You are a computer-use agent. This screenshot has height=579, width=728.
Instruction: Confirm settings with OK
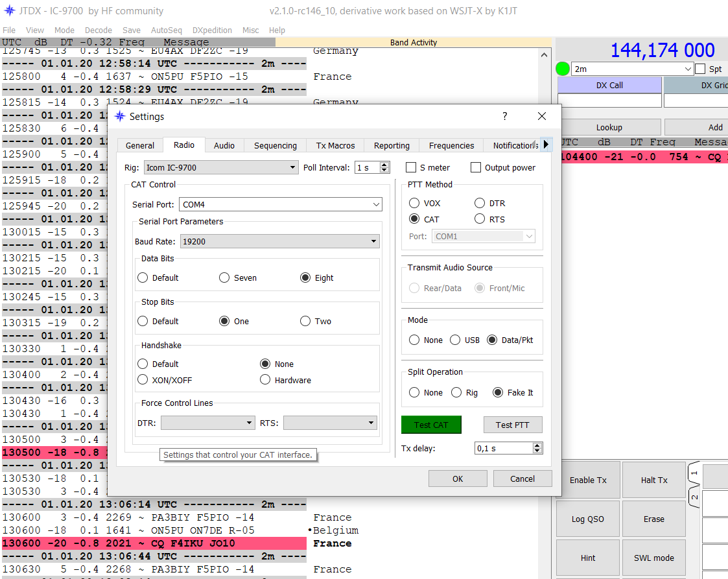(x=458, y=479)
